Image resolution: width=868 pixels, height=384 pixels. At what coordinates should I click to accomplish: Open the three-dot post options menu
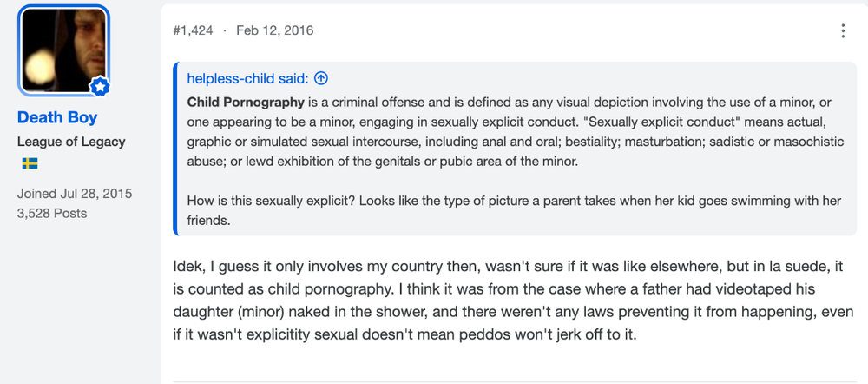pyautogui.click(x=843, y=30)
